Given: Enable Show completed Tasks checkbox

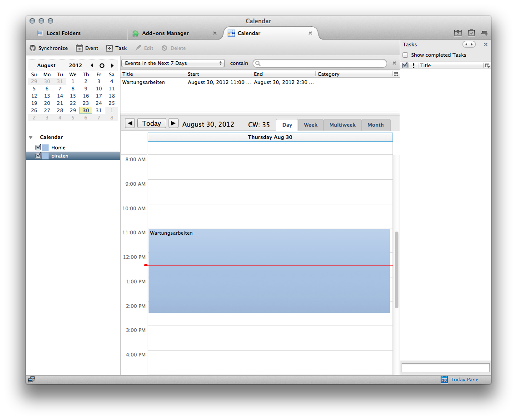Looking at the screenshot, I should point(405,55).
